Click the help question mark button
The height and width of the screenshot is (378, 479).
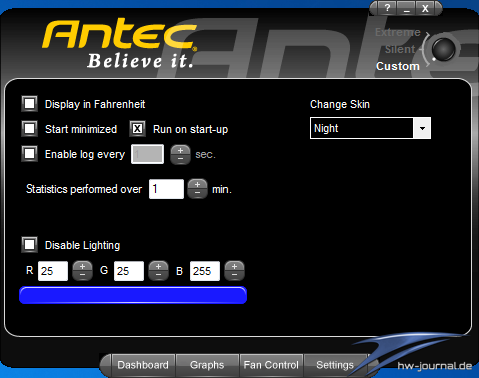click(x=387, y=8)
